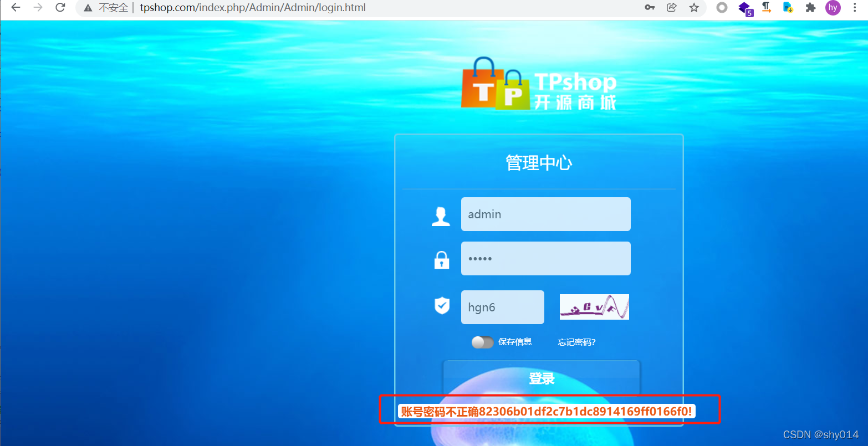
Task: Refresh the captcha verification image
Action: tap(594, 307)
